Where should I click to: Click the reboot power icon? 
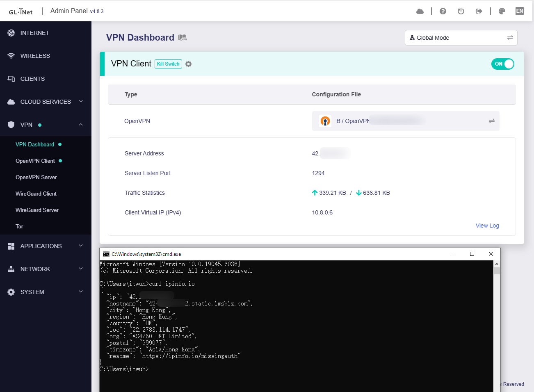461,11
